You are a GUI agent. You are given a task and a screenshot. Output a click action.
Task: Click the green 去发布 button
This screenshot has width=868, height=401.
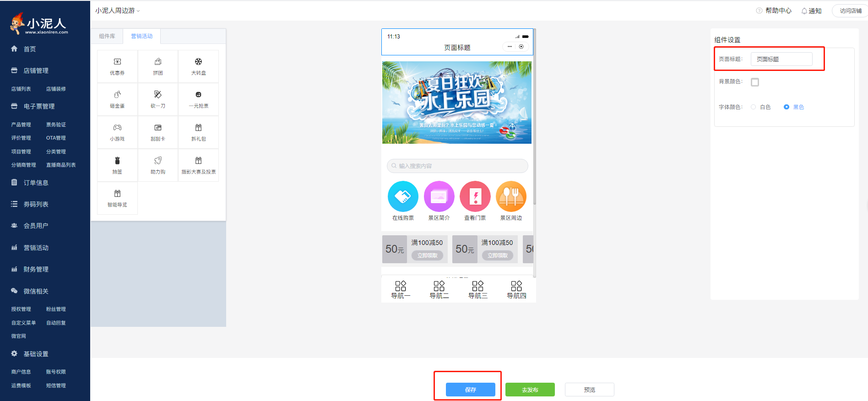pyautogui.click(x=530, y=390)
